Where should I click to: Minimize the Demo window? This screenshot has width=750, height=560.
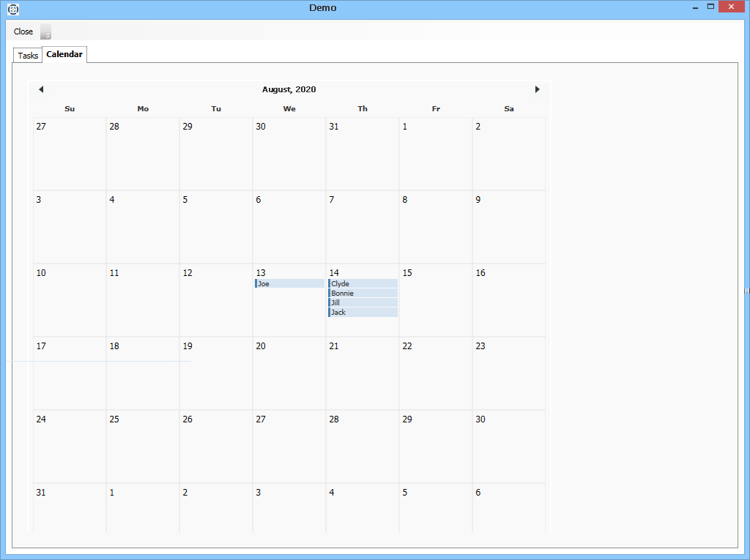click(x=695, y=7)
